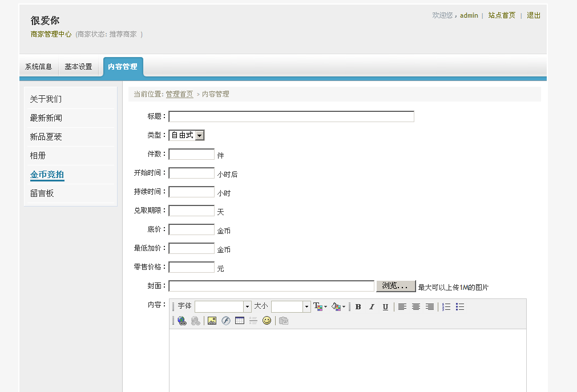The height and width of the screenshot is (392, 577).
Task: Open text color picker
Action: point(320,306)
